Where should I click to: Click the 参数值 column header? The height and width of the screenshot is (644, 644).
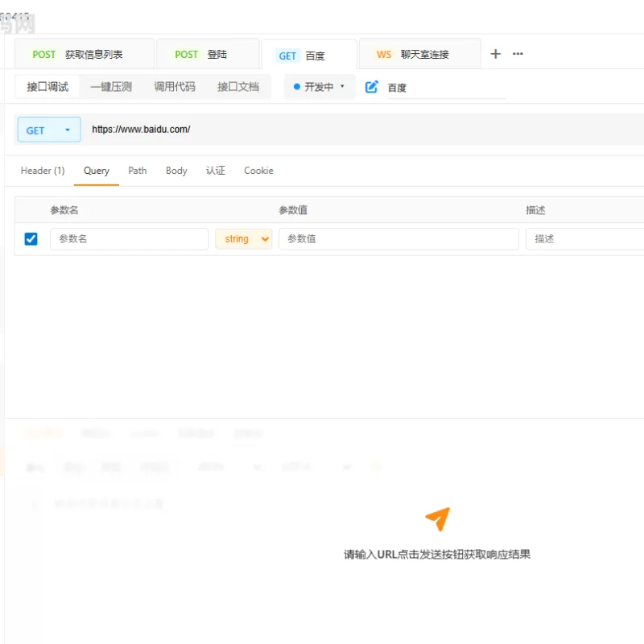tap(293, 210)
